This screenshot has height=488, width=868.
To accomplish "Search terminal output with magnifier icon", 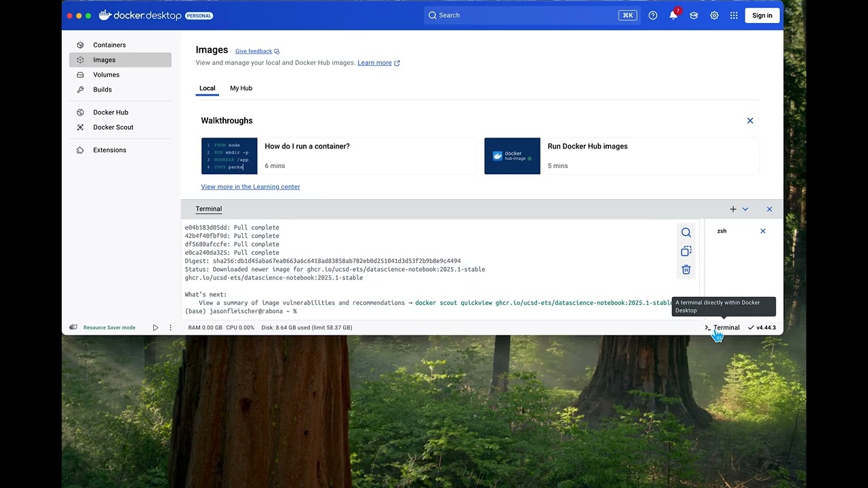I will click(x=686, y=232).
